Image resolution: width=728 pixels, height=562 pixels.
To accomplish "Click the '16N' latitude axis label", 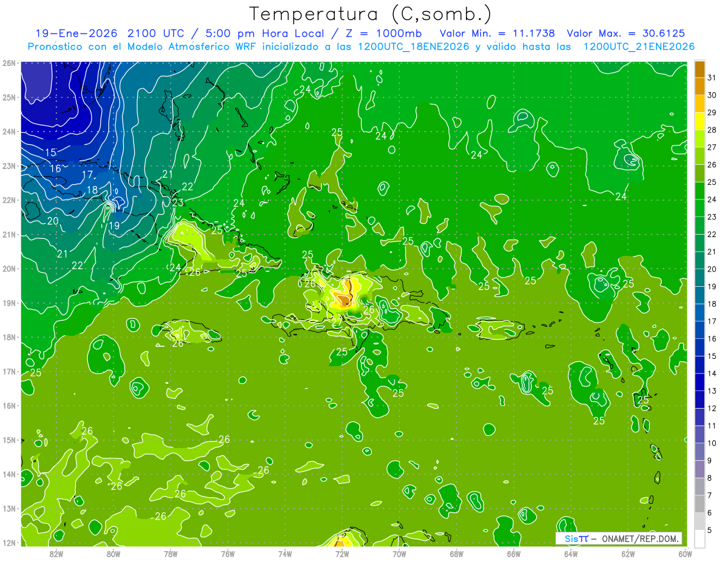I will pyautogui.click(x=9, y=406).
